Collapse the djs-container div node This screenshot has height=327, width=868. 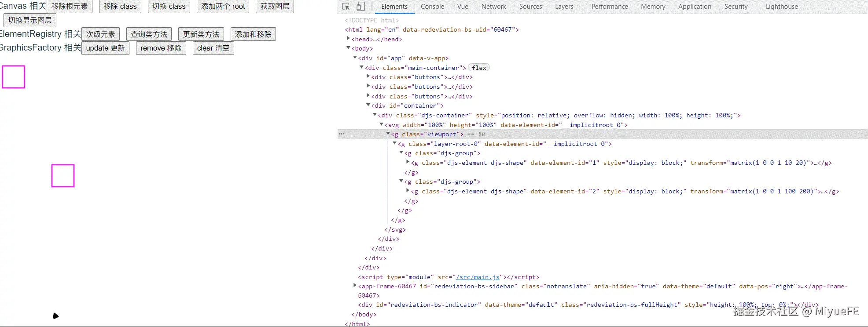(x=375, y=115)
